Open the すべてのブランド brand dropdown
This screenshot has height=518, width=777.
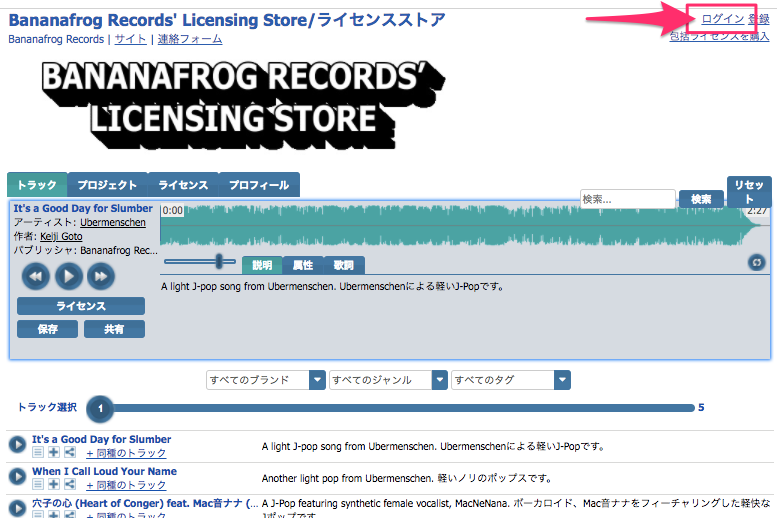pyautogui.click(x=266, y=380)
